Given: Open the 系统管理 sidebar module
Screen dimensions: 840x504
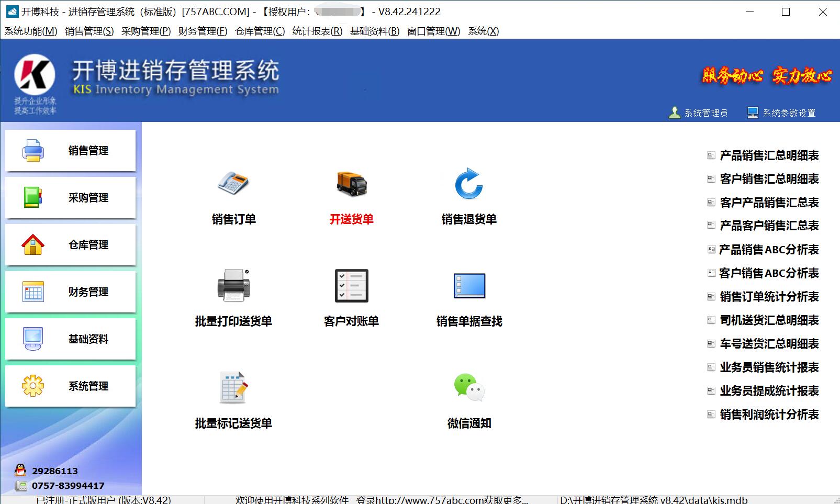Looking at the screenshot, I should [x=71, y=386].
